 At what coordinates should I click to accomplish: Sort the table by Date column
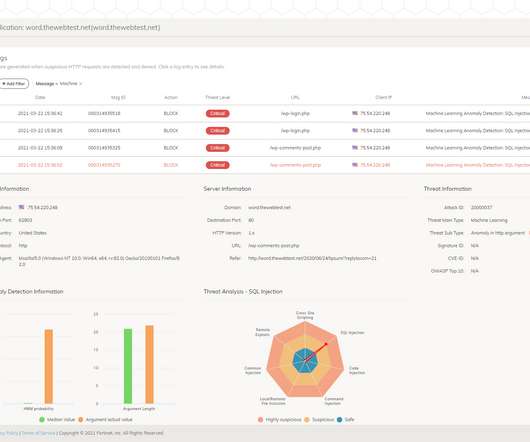point(40,97)
